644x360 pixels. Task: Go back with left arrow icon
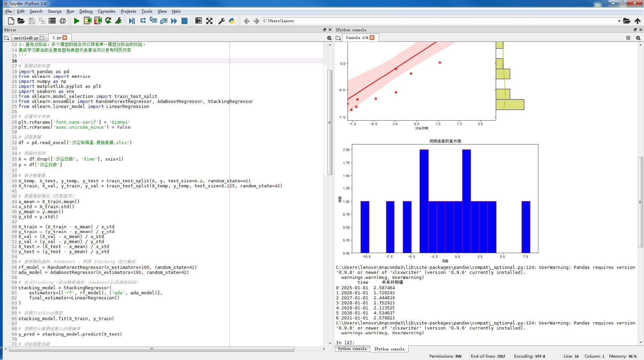pos(247,21)
